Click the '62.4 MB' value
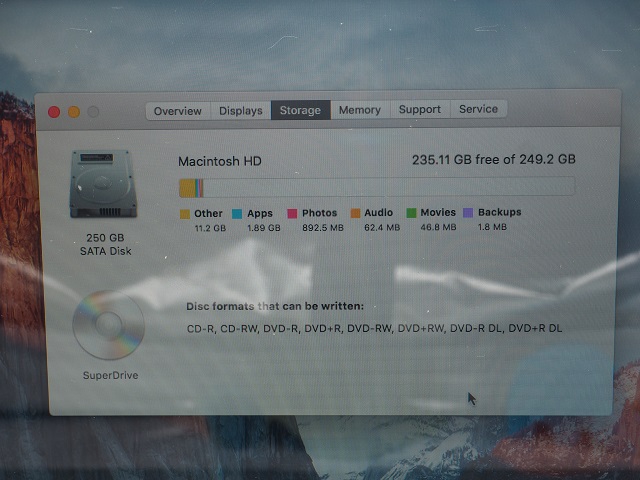The image size is (640, 480). pos(382,227)
